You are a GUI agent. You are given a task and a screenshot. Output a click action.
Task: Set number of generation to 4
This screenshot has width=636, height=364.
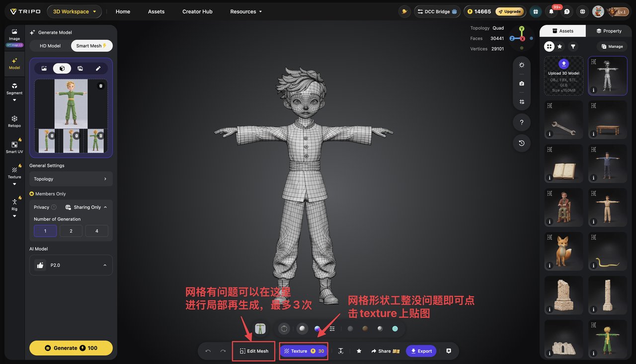pos(97,231)
